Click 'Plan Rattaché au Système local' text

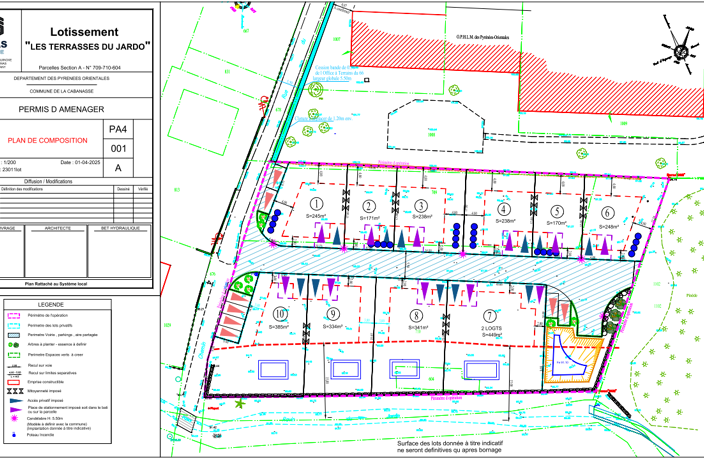pos(56,284)
